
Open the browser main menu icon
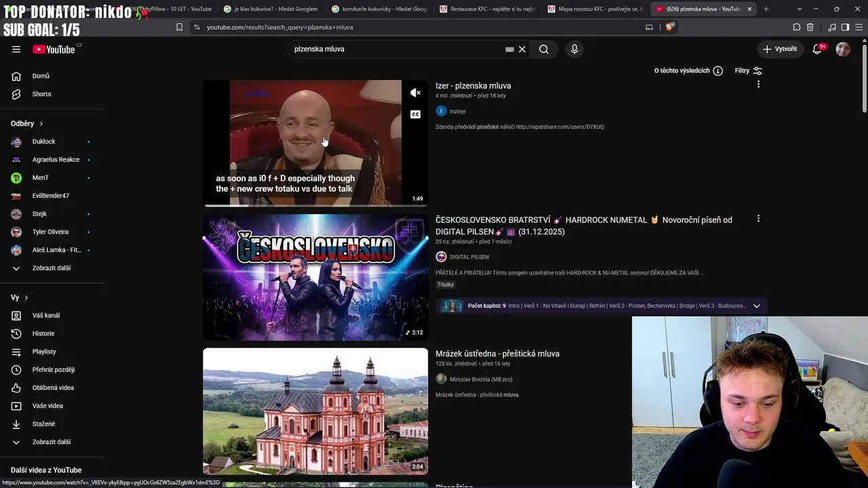(x=859, y=27)
